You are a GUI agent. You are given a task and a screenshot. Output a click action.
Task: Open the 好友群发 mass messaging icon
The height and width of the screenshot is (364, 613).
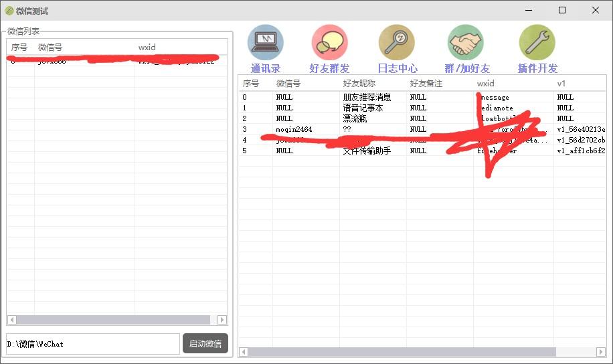[329, 42]
